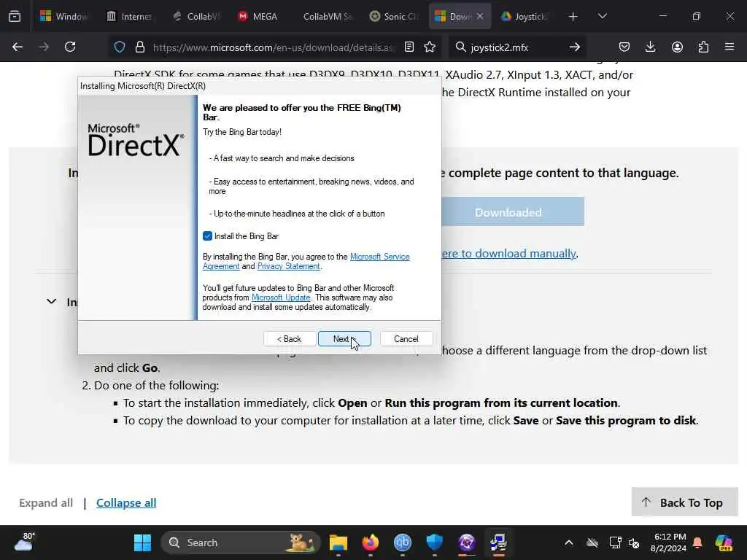Image resolution: width=747 pixels, height=560 pixels.
Task: Open a new tab with plus icon
Action: 573,16
